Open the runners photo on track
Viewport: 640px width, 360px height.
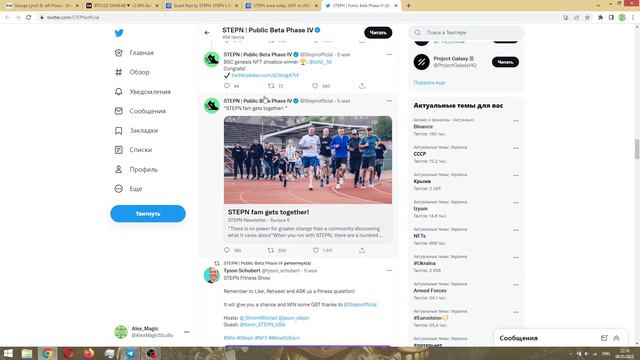[x=308, y=160]
